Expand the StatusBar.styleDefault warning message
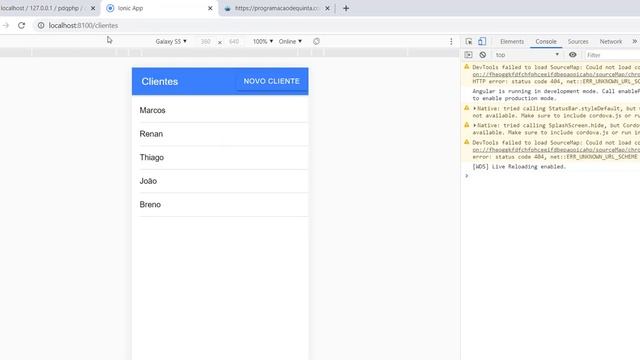The image size is (640, 360). click(475, 109)
